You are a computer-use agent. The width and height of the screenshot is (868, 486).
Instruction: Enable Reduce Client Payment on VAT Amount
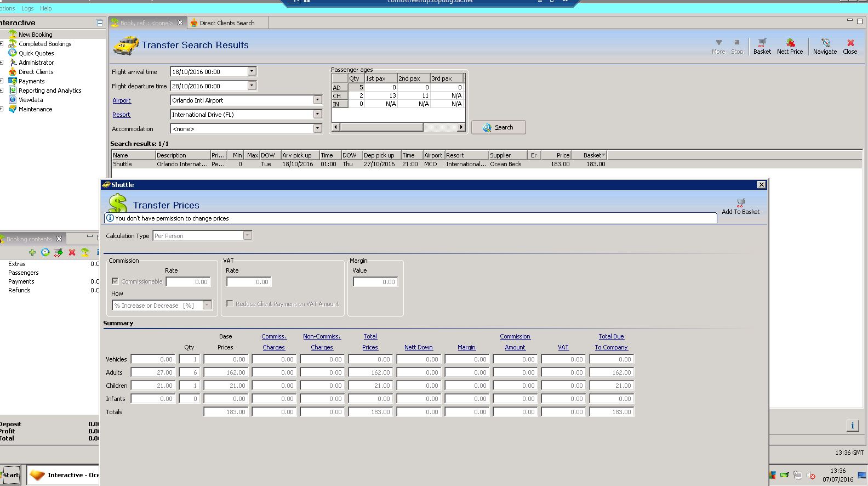tap(230, 304)
